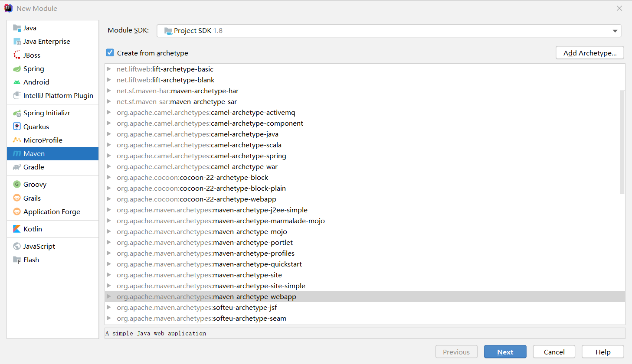Click the Grails orange icon
632x364 pixels.
(17, 198)
